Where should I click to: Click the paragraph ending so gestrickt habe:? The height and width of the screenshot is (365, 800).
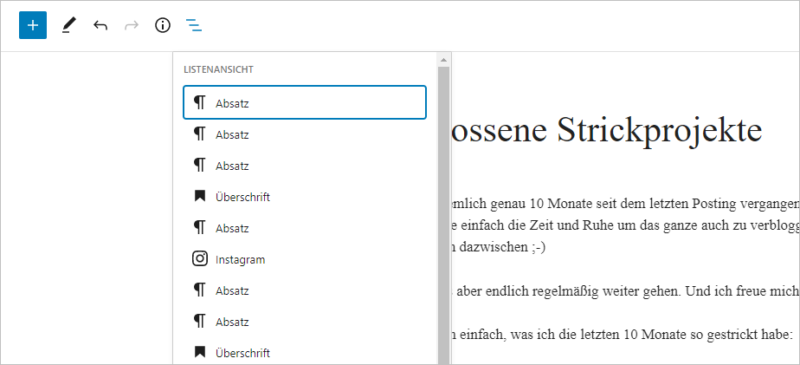(621, 335)
